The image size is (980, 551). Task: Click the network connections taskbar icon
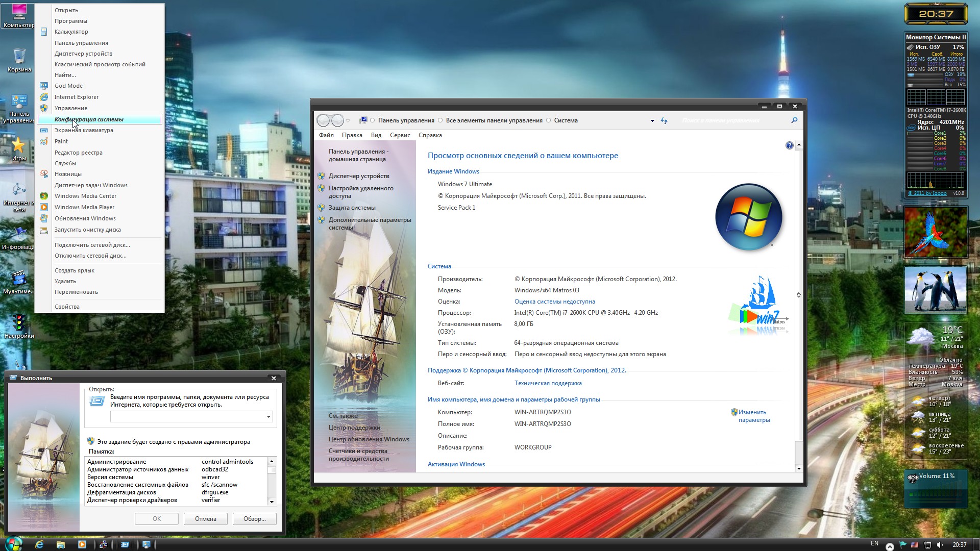click(x=104, y=544)
